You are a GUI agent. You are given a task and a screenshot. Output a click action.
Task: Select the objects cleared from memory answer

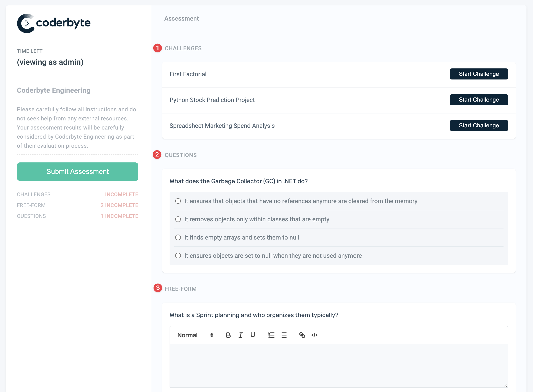pyautogui.click(x=178, y=201)
